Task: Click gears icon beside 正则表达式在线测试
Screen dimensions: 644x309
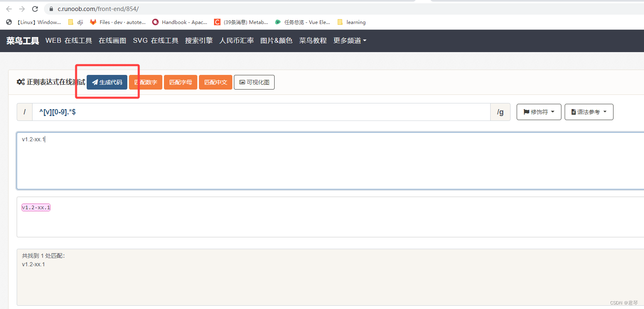Action: pyautogui.click(x=21, y=82)
